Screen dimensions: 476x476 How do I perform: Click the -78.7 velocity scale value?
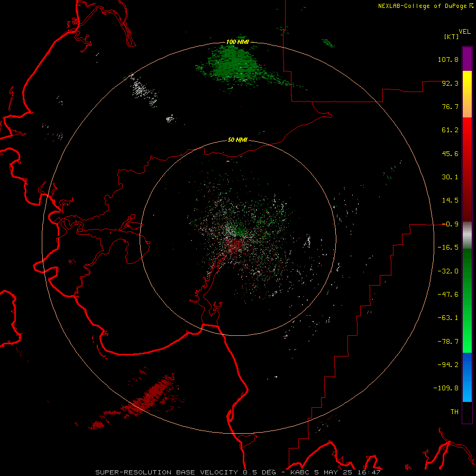(x=448, y=342)
